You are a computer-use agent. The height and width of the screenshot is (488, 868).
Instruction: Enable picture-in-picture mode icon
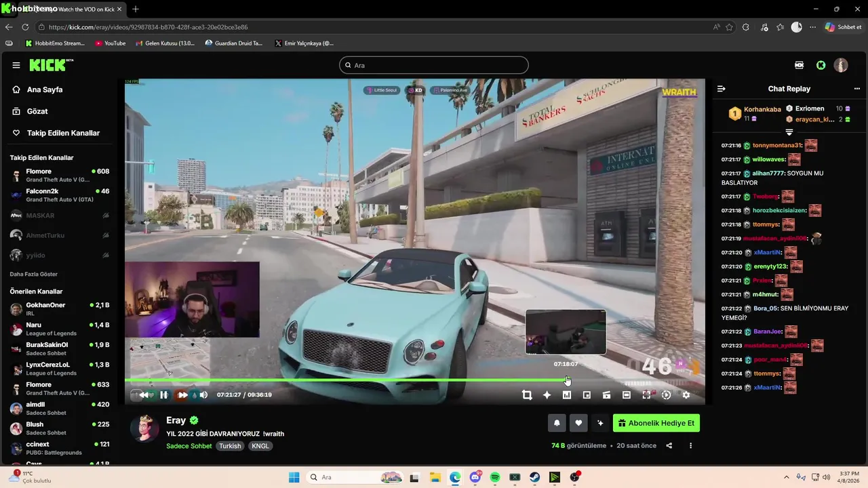coord(587,395)
